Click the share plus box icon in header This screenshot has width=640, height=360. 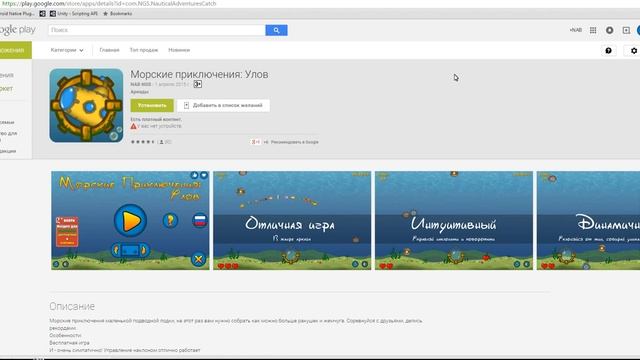tap(626, 30)
